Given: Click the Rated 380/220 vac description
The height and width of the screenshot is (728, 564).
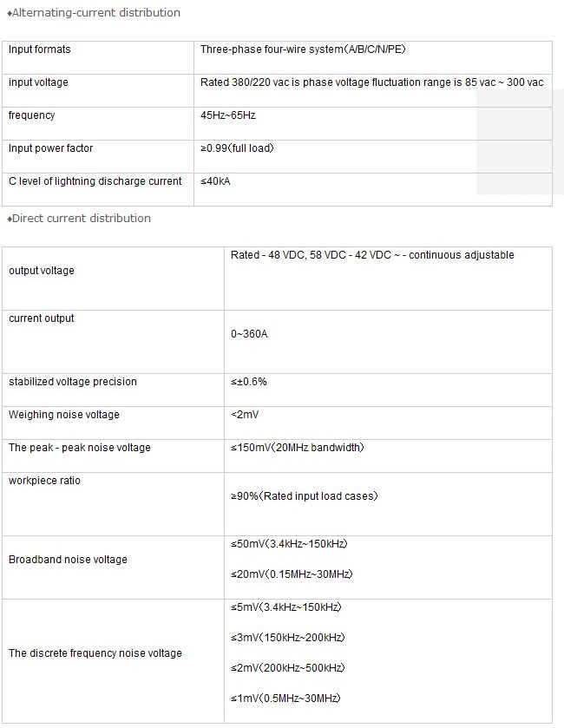Looking at the screenshot, I should pyautogui.click(x=371, y=82).
